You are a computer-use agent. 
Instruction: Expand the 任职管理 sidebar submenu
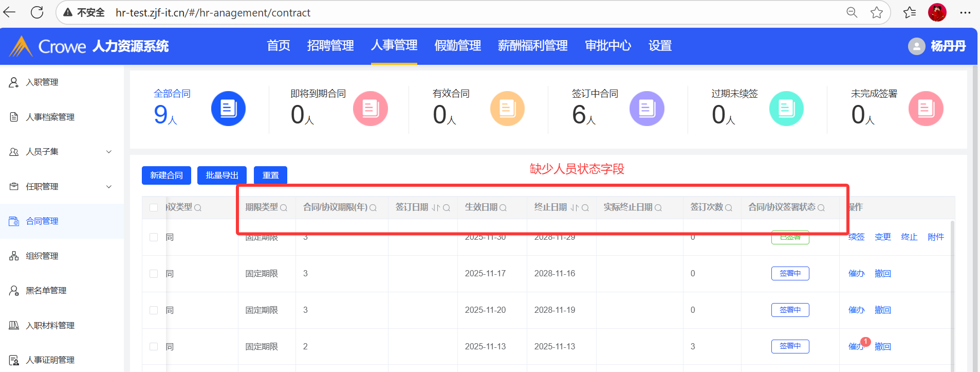(108, 187)
